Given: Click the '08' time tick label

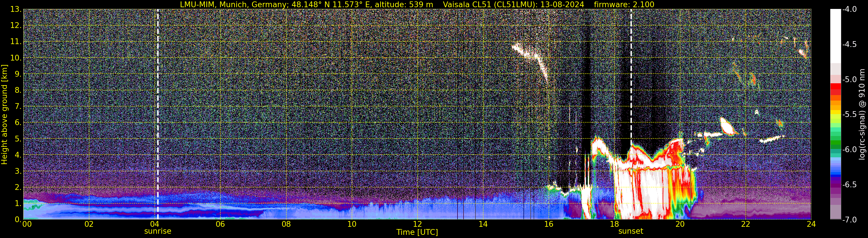Looking at the screenshot, I should pyautogui.click(x=286, y=224).
